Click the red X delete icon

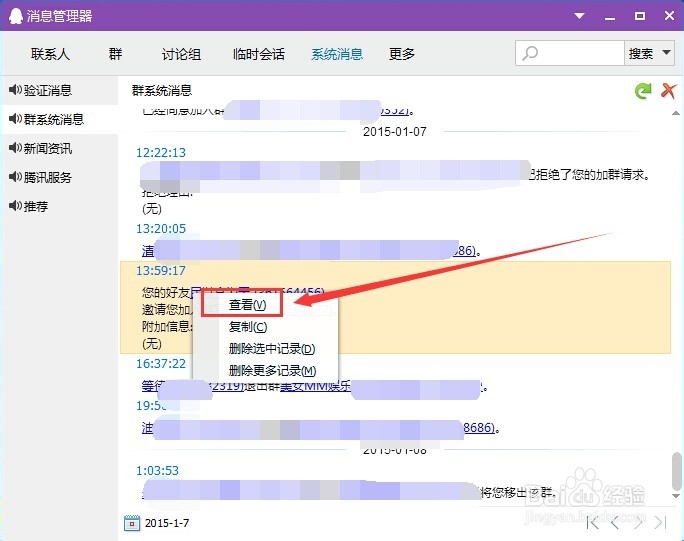coord(668,91)
